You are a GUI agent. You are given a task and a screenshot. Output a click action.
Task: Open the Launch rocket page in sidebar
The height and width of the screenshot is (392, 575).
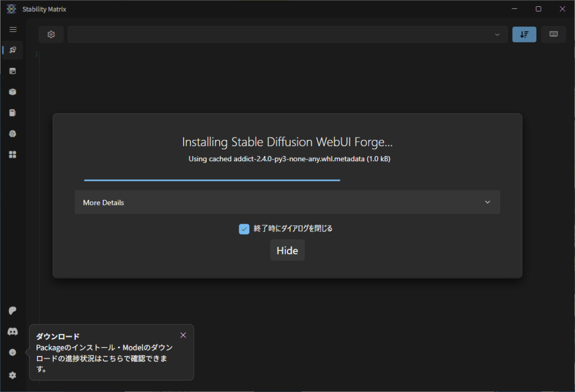click(13, 50)
